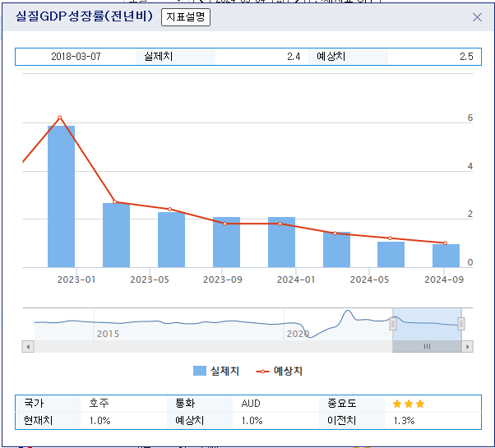Toggle the 실제치 bar series legend

click(x=216, y=371)
